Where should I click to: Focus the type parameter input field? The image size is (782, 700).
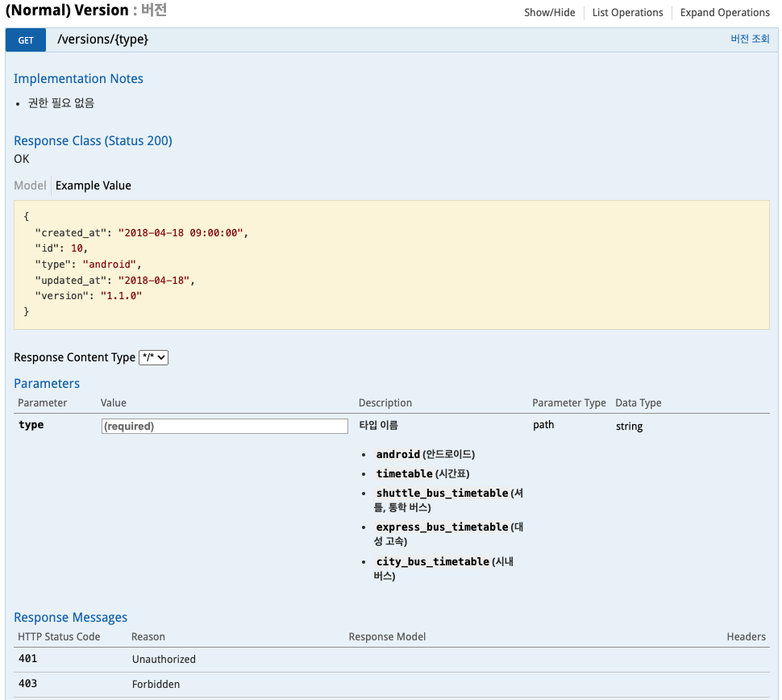[x=225, y=426]
